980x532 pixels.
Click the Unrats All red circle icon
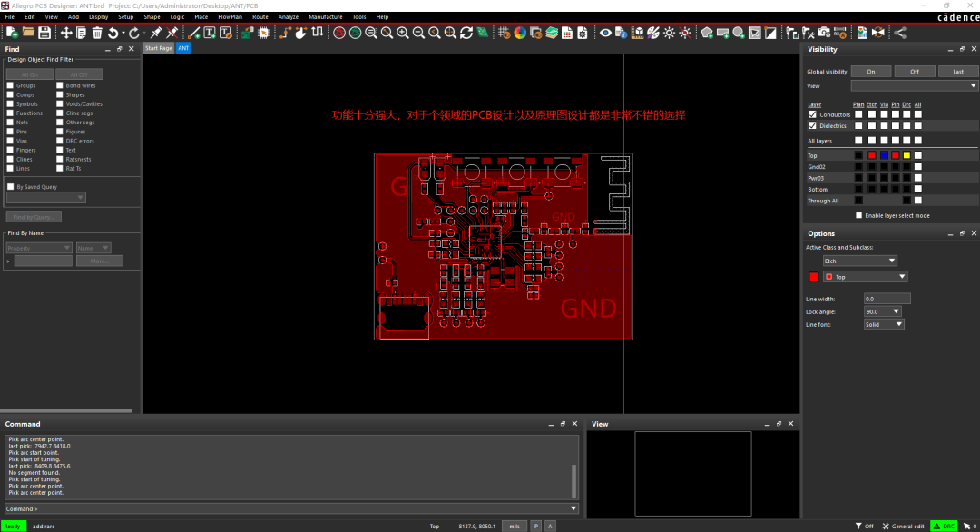(x=339, y=33)
